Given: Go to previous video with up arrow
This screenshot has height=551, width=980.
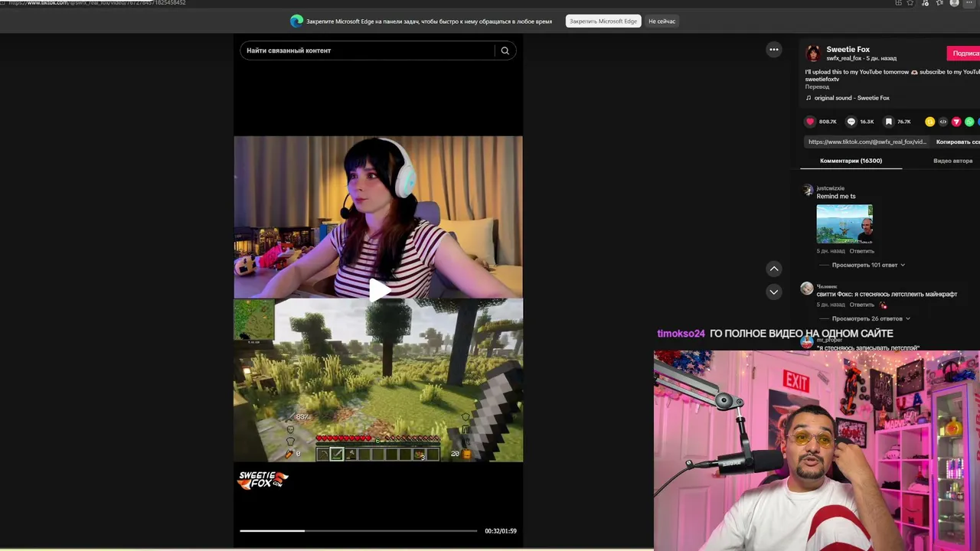Looking at the screenshot, I should click(x=774, y=269).
